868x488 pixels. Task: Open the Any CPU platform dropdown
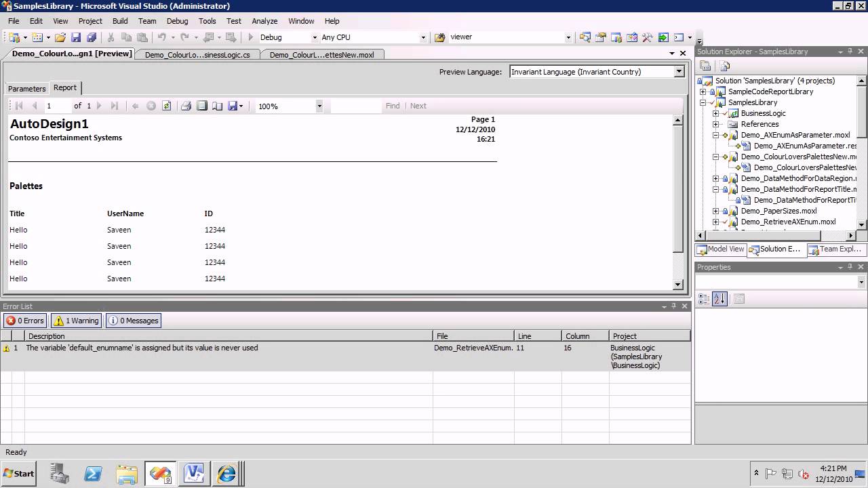pyautogui.click(x=423, y=37)
